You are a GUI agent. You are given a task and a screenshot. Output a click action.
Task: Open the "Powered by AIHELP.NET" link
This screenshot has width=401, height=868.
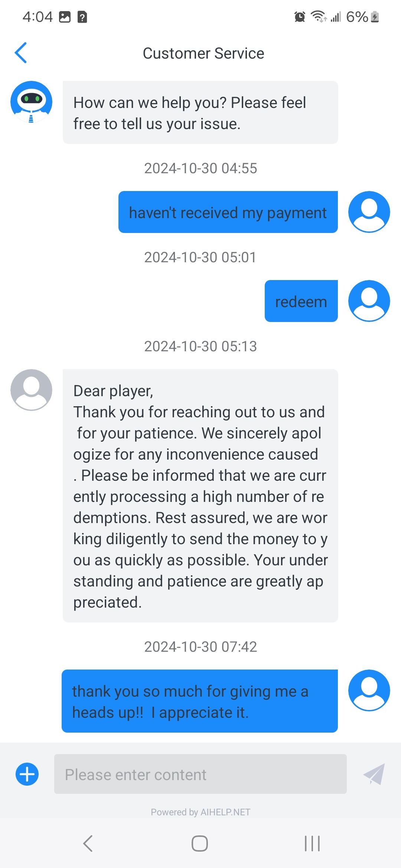coord(200,812)
